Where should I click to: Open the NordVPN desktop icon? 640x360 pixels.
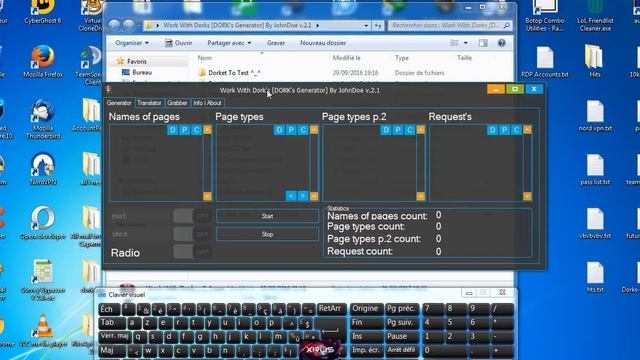43,169
